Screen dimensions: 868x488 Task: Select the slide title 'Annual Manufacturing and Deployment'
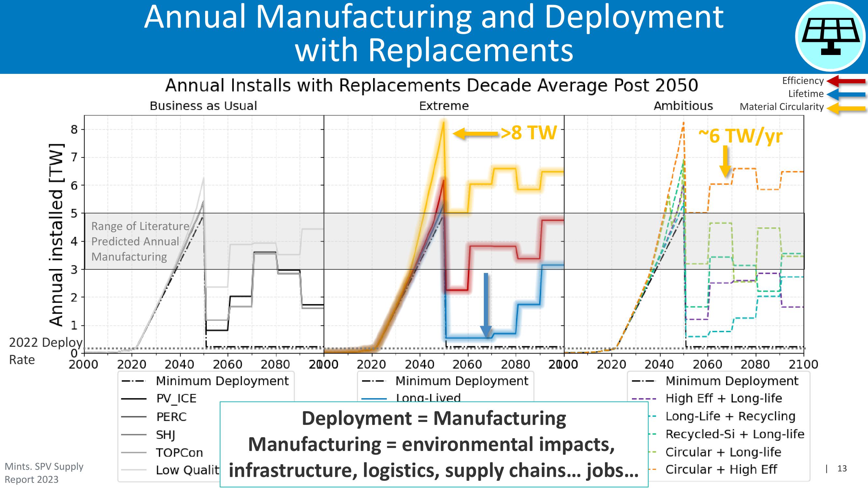click(434, 18)
